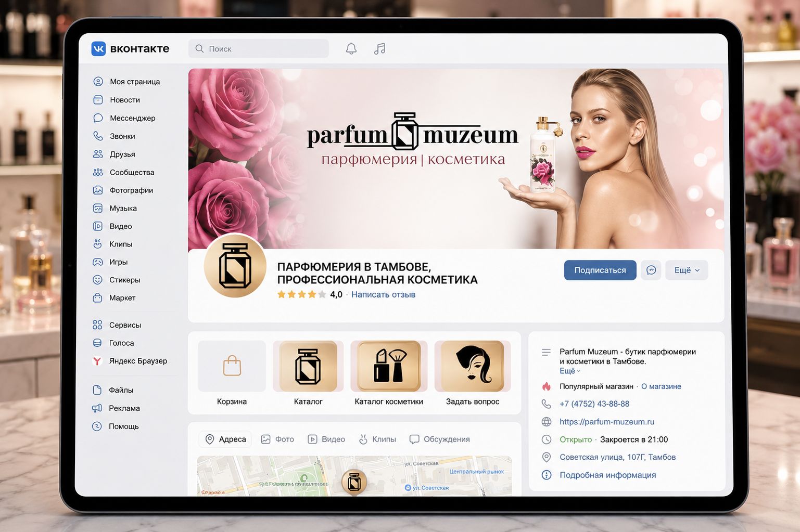Image resolution: width=800 pixels, height=532 pixels.
Task: Switch to the Фото tab
Action: 277,439
